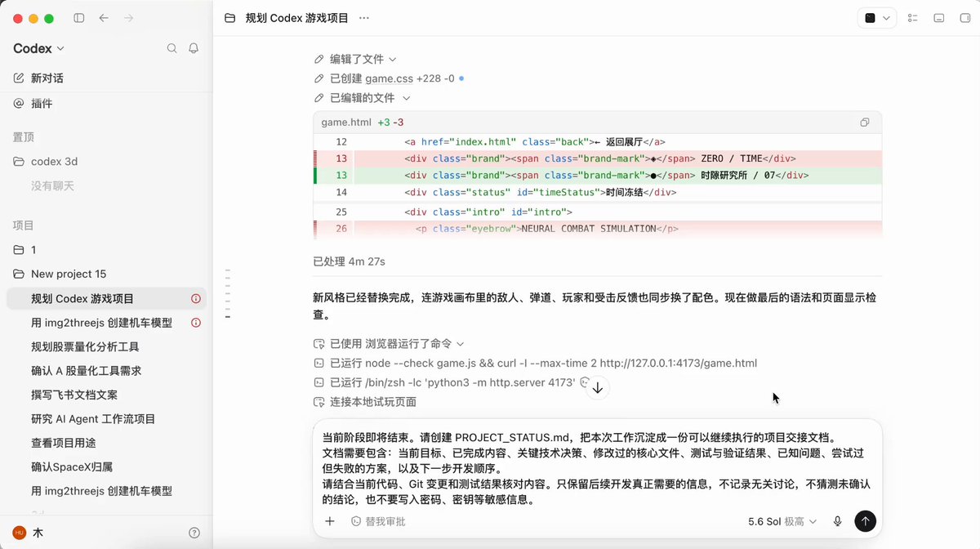The image size is (980, 549).
Task: Focus the message input text box
Action: click(x=597, y=468)
